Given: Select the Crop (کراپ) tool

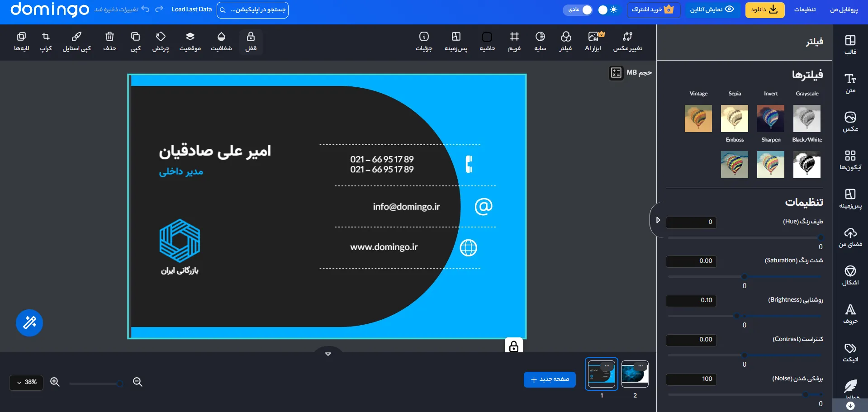Looking at the screenshot, I should coord(46,42).
